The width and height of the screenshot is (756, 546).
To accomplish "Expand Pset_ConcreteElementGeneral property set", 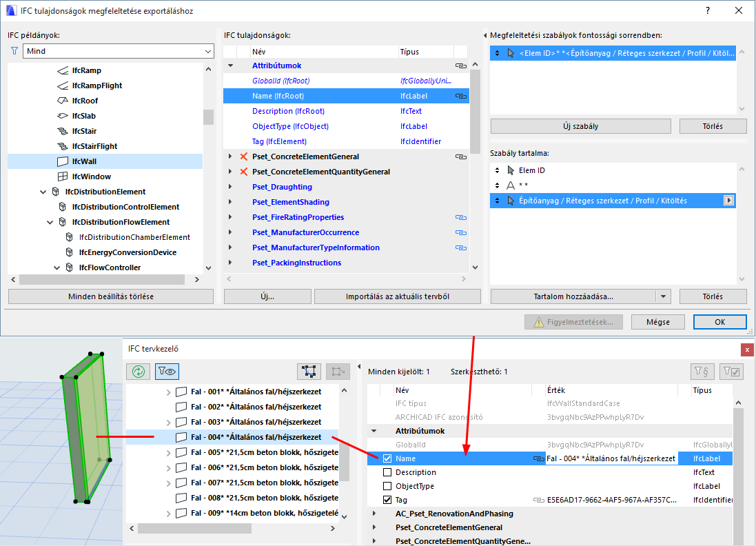I will click(230, 156).
